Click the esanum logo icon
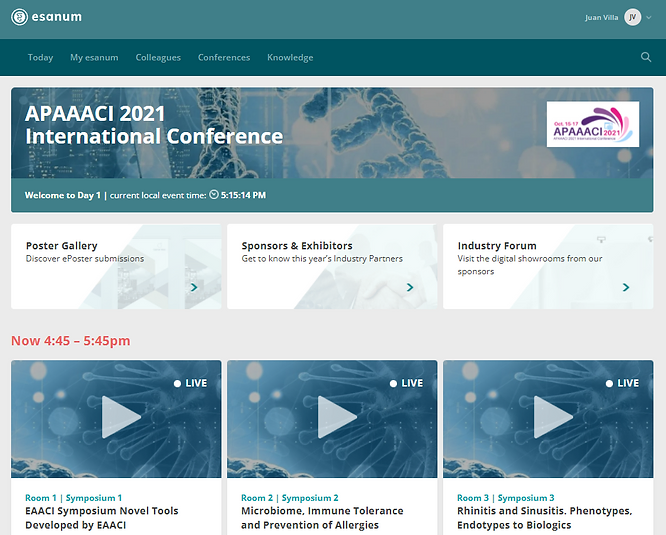Image resolution: width=666 pixels, height=535 pixels. 20,17
